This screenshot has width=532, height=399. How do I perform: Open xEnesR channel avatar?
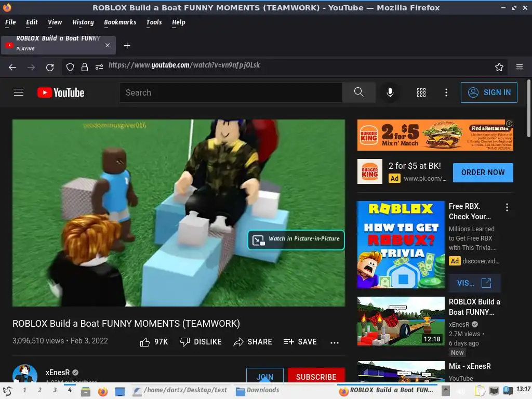[25, 374]
